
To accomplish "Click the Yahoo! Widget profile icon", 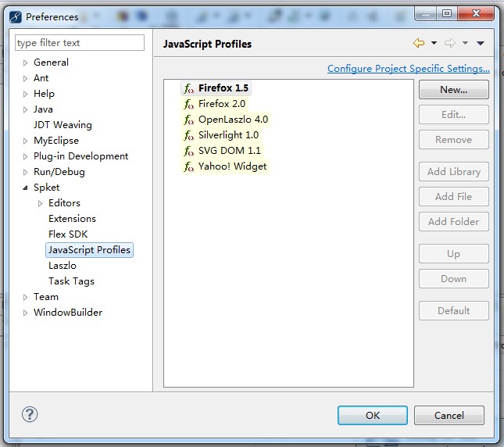I will pos(188,166).
